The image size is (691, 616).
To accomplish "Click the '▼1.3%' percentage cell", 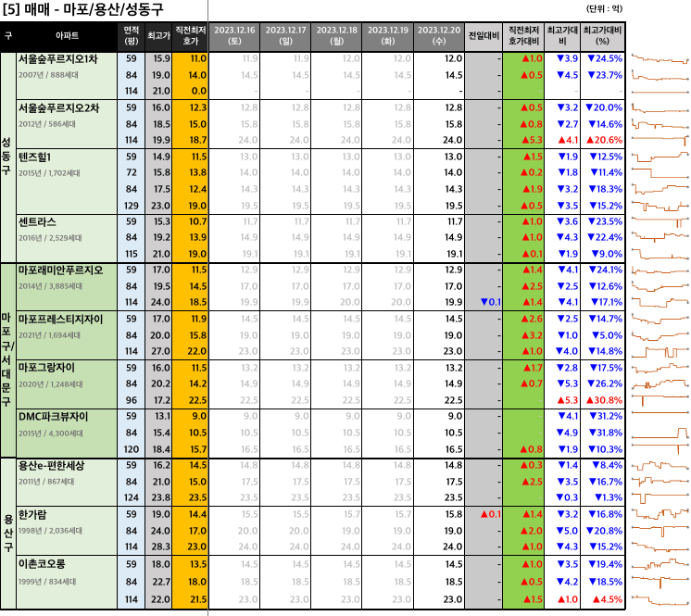I will click(602, 498).
